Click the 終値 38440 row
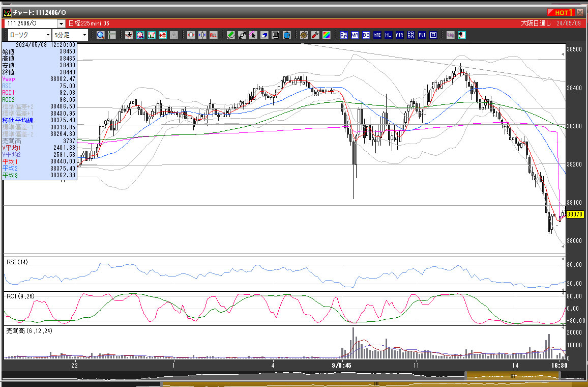 (x=39, y=72)
